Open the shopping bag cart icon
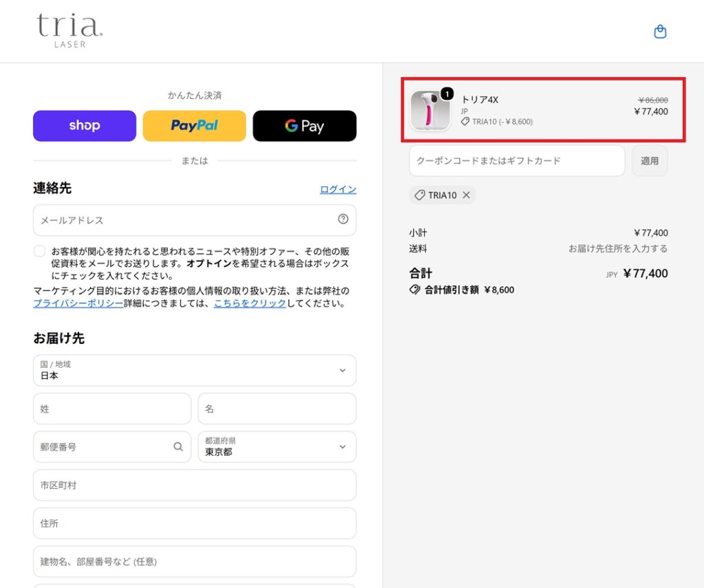 (x=660, y=32)
